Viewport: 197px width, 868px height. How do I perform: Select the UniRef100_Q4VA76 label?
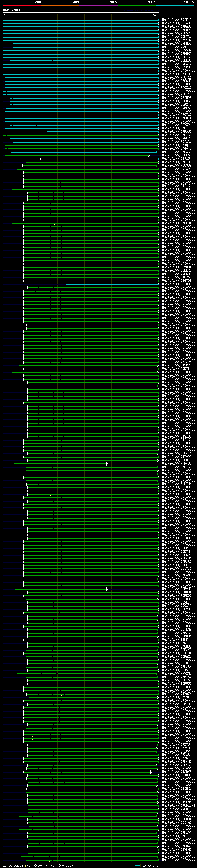[177, 694]
